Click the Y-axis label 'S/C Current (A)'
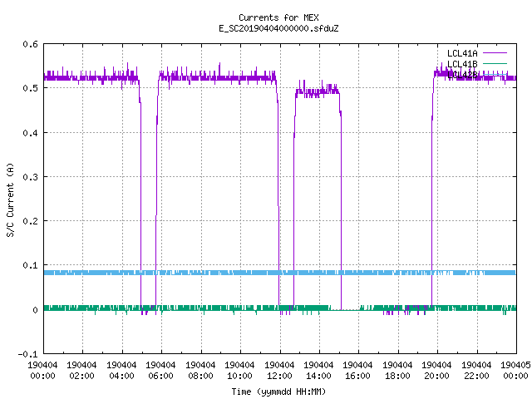 [x=10, y=199]
